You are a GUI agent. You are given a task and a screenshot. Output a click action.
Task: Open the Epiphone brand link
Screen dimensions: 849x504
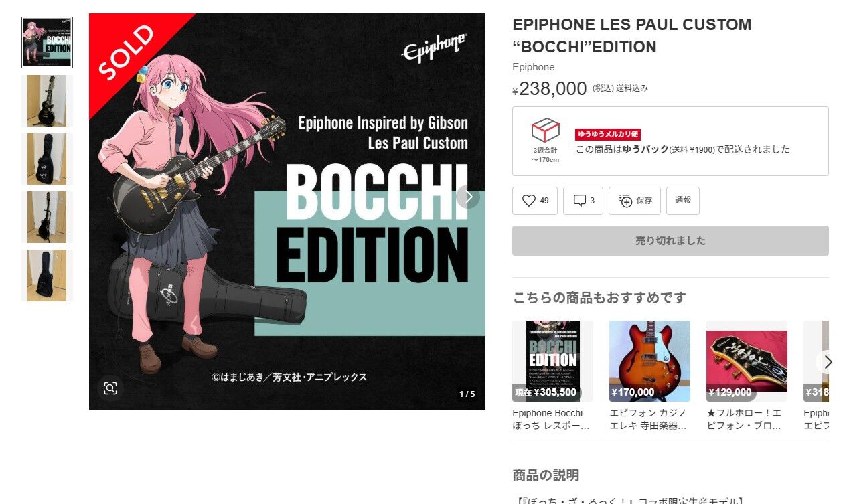coord(534,67)
